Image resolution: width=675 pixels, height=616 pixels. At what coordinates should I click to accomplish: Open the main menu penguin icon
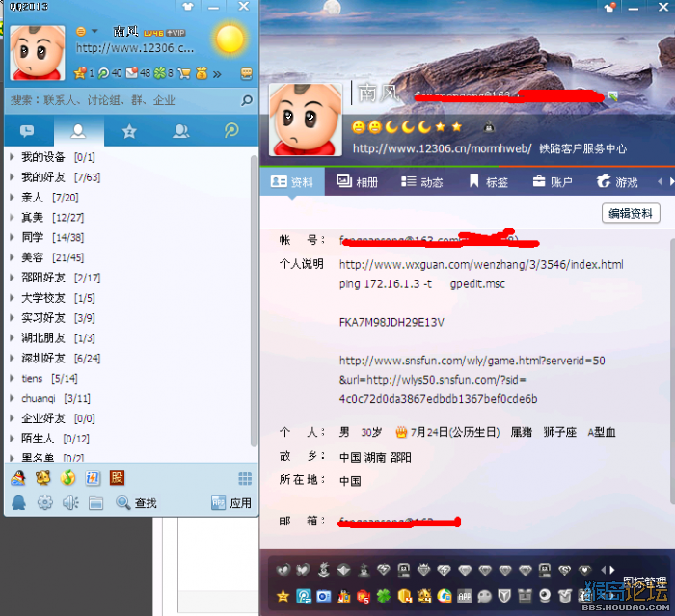click(x=18, y=502)
